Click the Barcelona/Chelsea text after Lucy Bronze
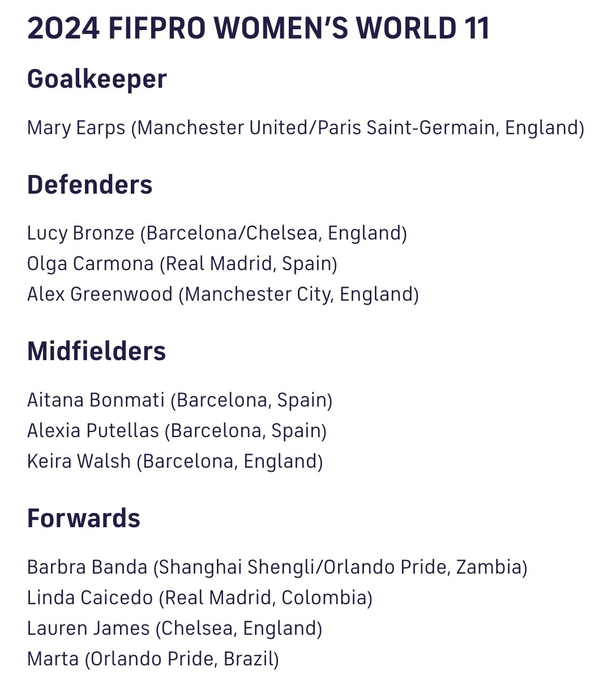Screen dimensions: 616x675 (232, 233)
